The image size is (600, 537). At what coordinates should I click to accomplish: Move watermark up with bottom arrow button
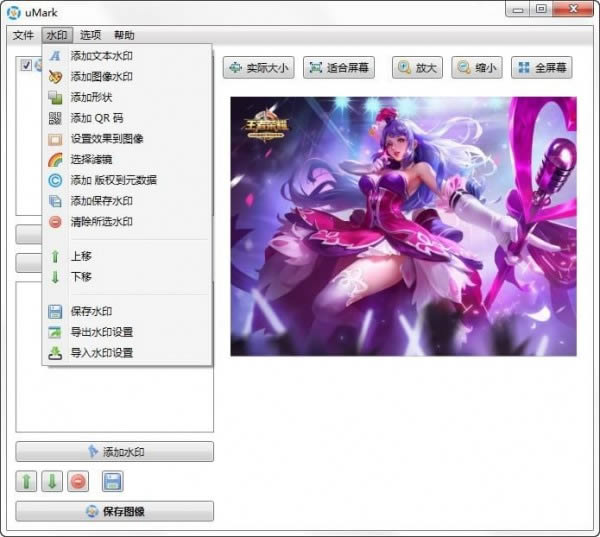26,481
